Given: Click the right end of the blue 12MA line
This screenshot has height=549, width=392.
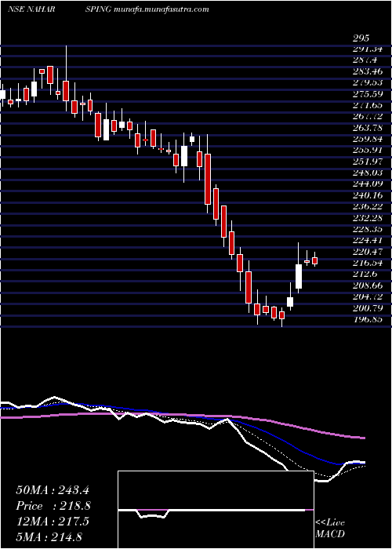Looking at the screenshot, I should tap(364, 463).
